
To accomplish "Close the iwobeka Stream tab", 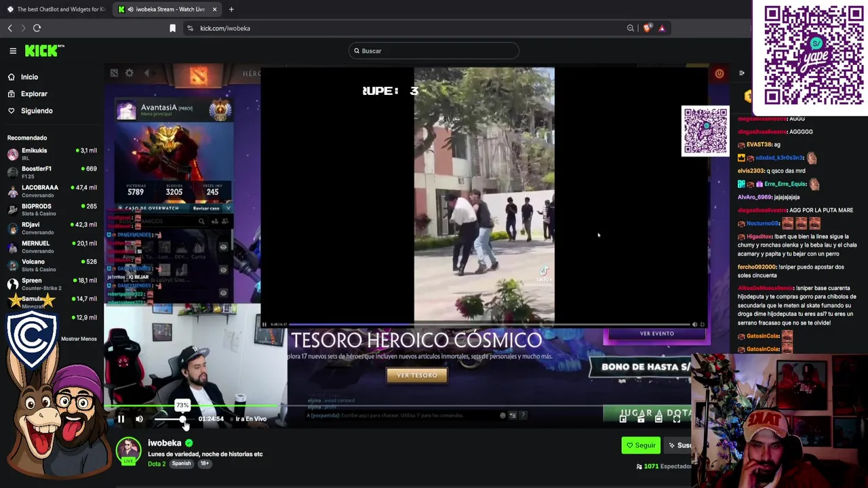I will point(215,9).
